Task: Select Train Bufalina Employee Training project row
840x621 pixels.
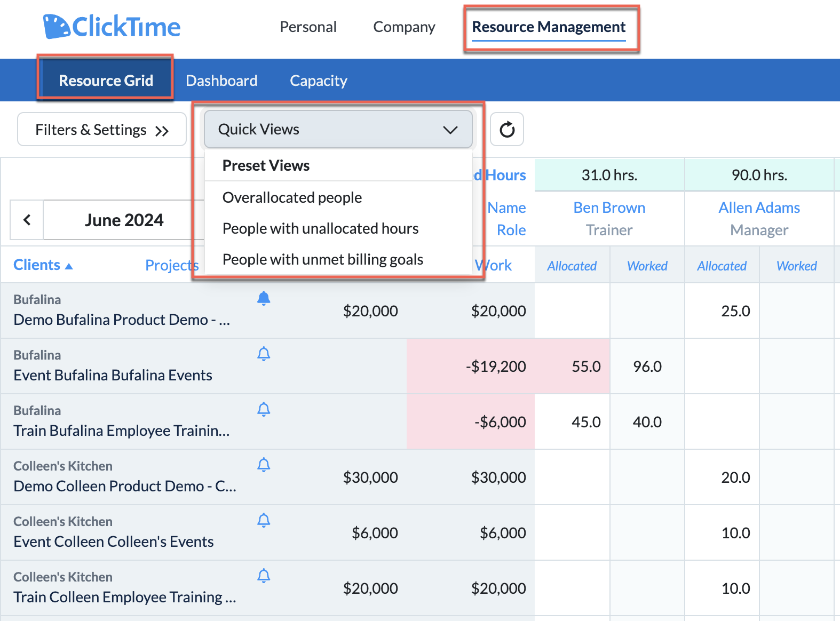Action: pyautogui.click(x=122, y=431)
